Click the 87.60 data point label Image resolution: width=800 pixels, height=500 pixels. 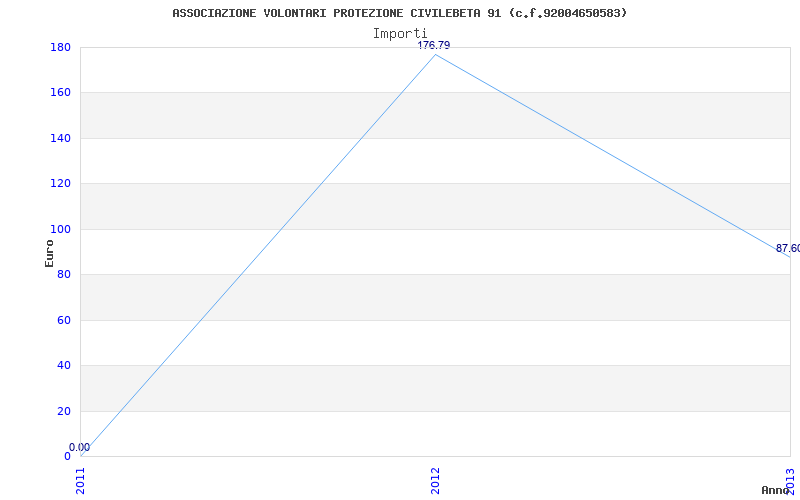tap(788, 248)
